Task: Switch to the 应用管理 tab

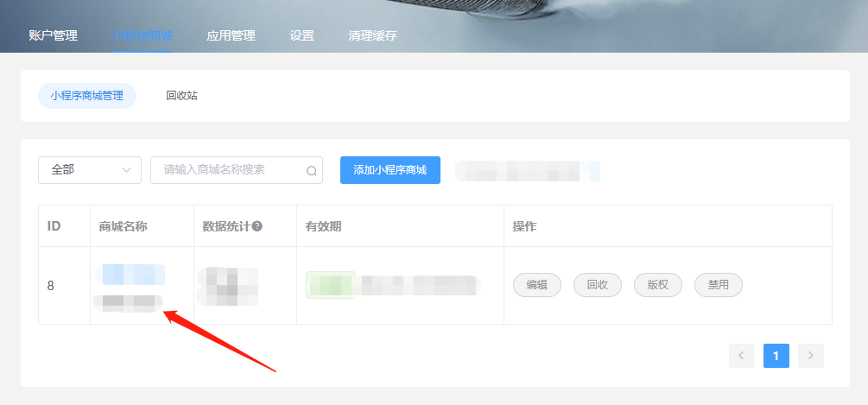Action: pos(231,35)
